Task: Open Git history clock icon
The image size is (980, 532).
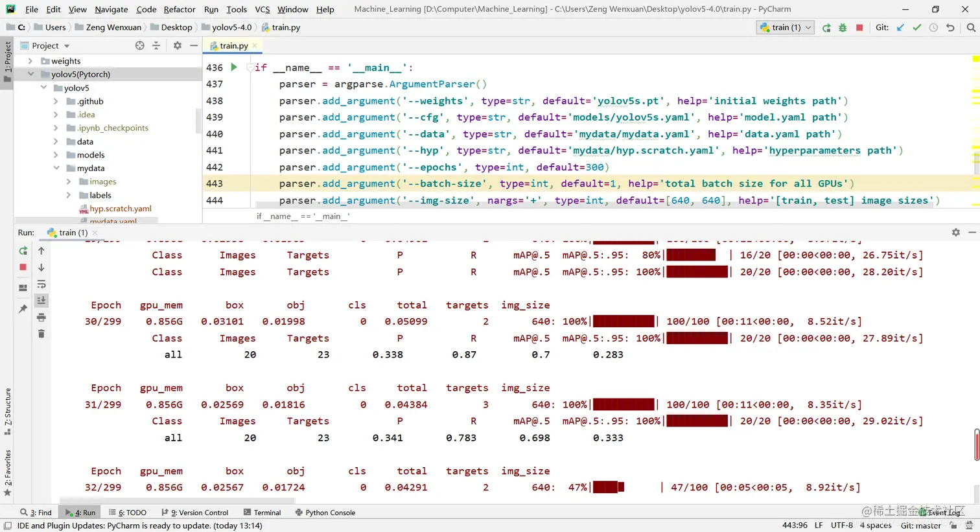Action: 933,28
